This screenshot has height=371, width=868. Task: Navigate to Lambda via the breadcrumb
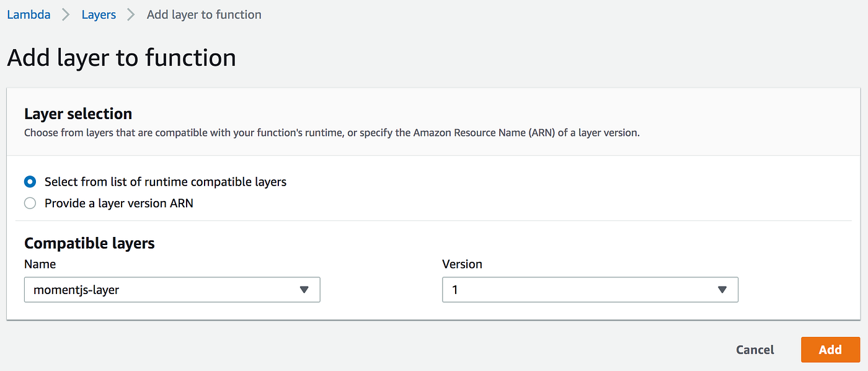tap(29, 14)
